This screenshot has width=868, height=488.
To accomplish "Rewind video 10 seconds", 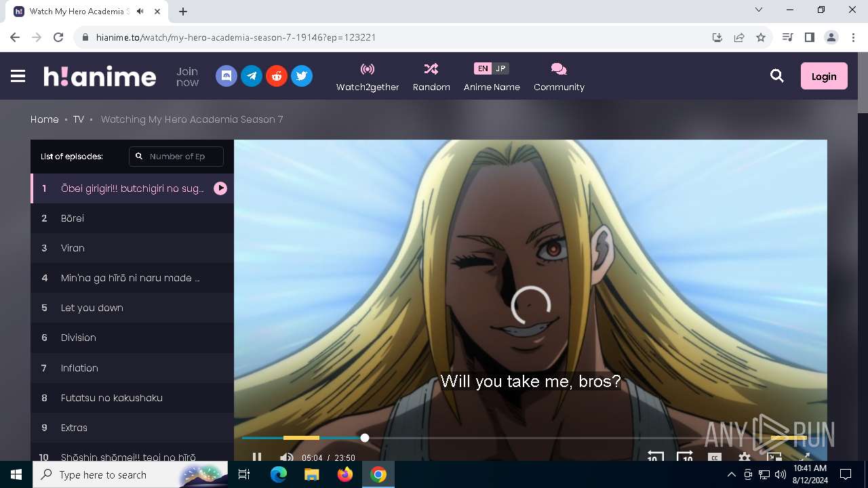I will point(655,456).
